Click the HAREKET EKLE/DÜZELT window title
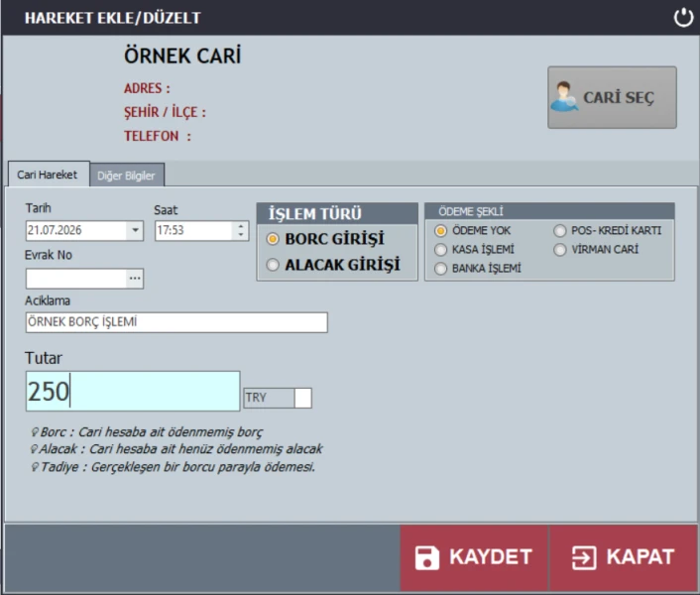This screenshot has height=595, width=700. tap(112, 18)
